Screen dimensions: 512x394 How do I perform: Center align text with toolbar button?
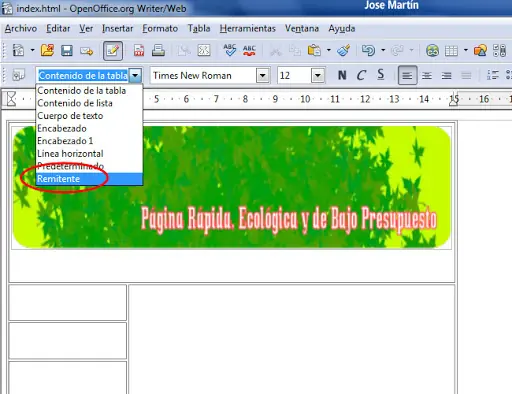pyautogui.click(x=427, y=76)
